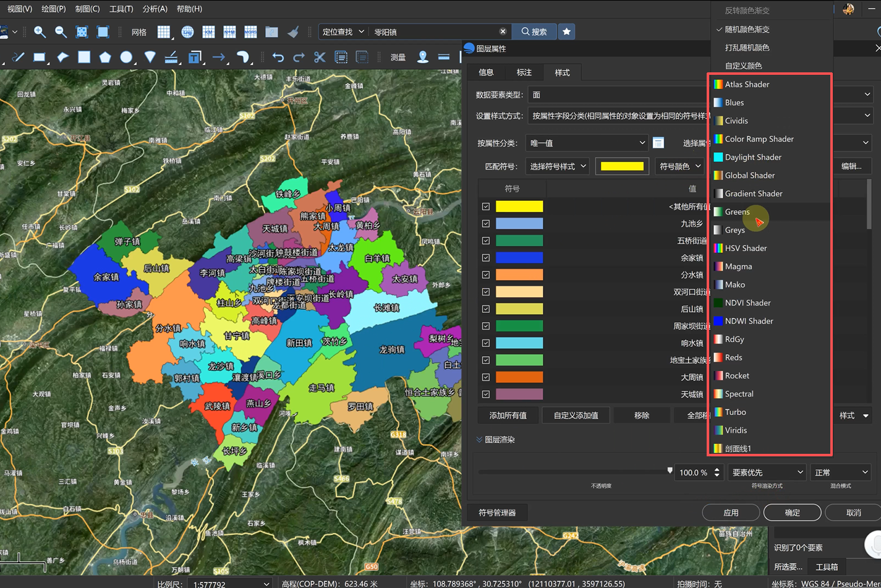Click the N+M grid icon

[229, 32]
